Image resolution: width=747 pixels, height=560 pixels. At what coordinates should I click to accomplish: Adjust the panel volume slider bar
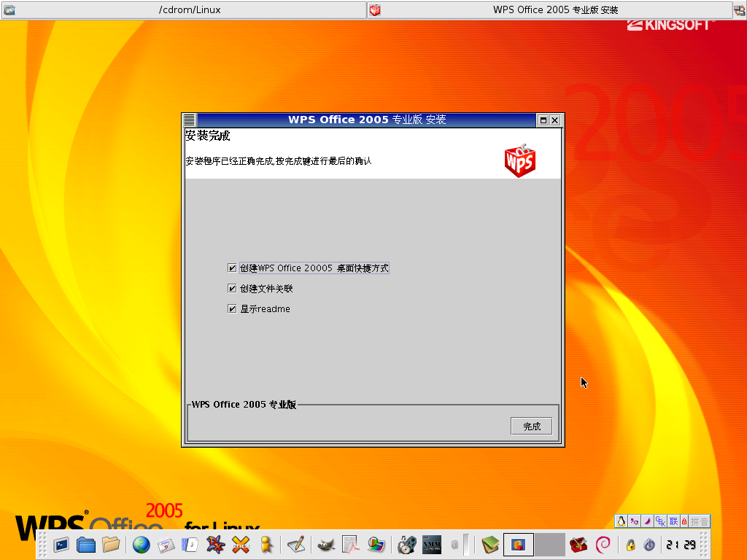tap(466, 545)
